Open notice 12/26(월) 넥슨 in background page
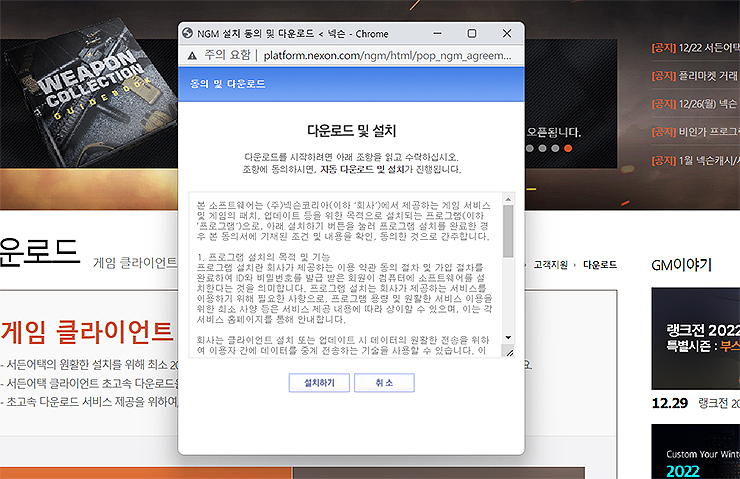 point(695,104)
